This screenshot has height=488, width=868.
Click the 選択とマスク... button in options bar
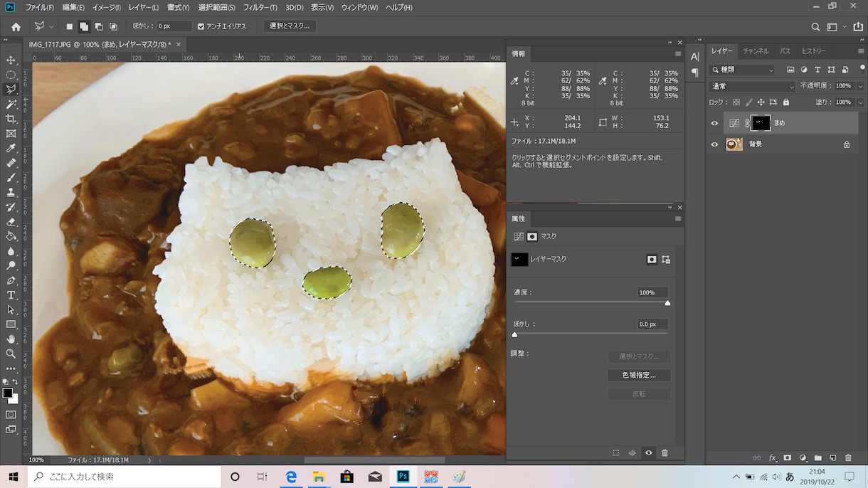click(x=290, y=26)
